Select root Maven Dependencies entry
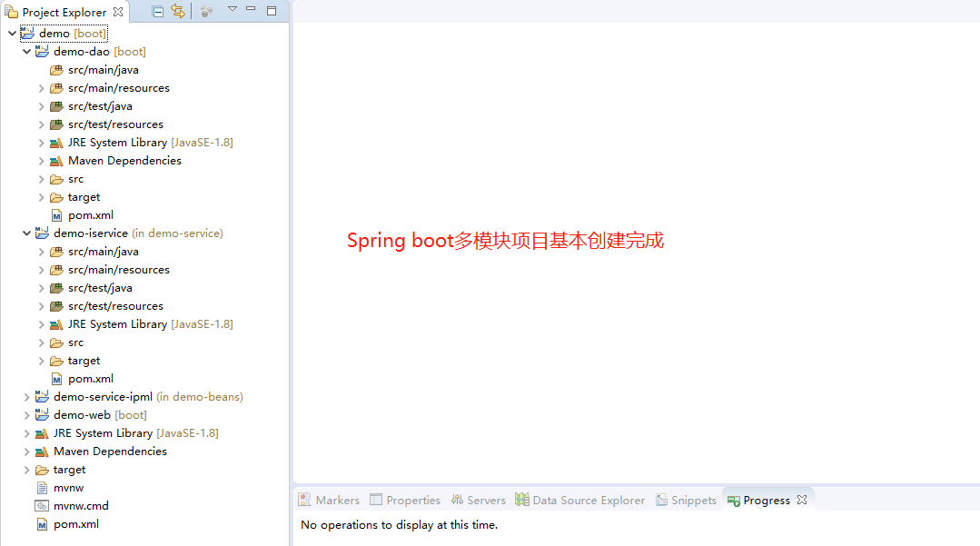Screen dimensions: 980x546 point(110,452)
